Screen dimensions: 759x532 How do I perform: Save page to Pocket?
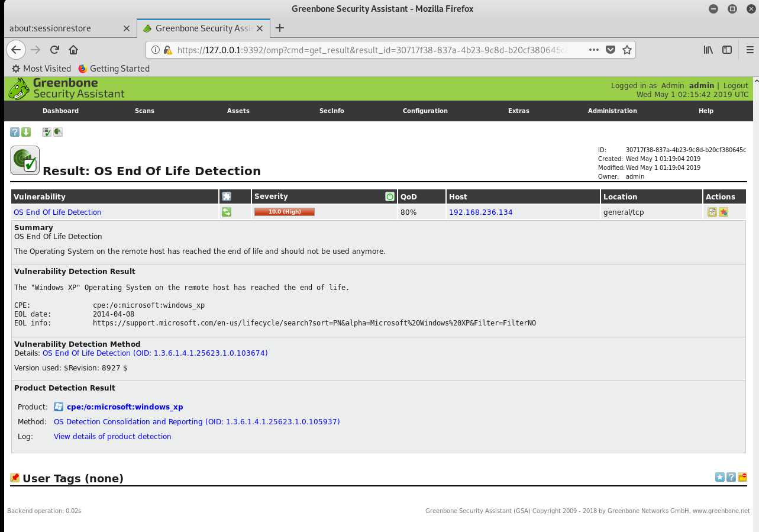pos(611,50)
